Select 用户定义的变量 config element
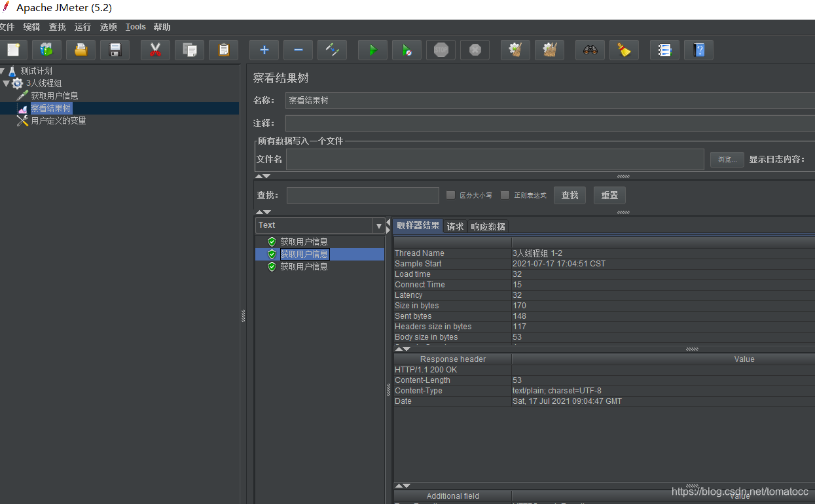 (x=58, y=120)
